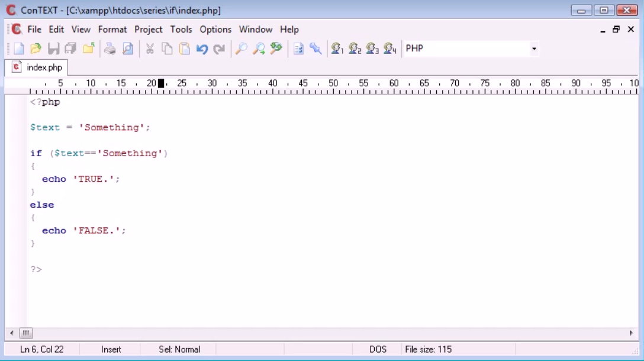Toggle line ending format via DOS indicator

click(x=378, y=349)
